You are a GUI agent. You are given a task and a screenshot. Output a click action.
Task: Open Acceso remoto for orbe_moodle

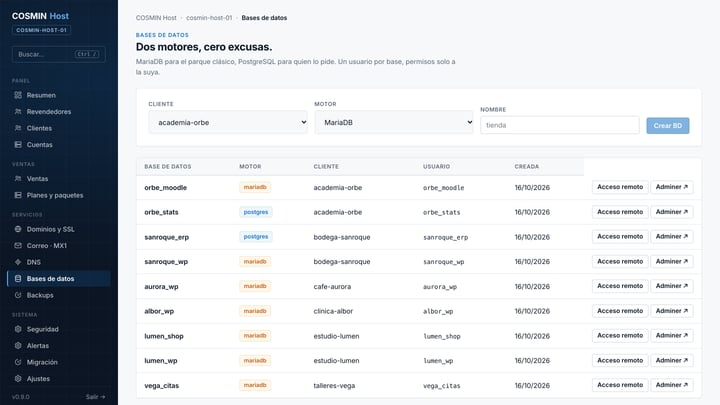point(620,187)
